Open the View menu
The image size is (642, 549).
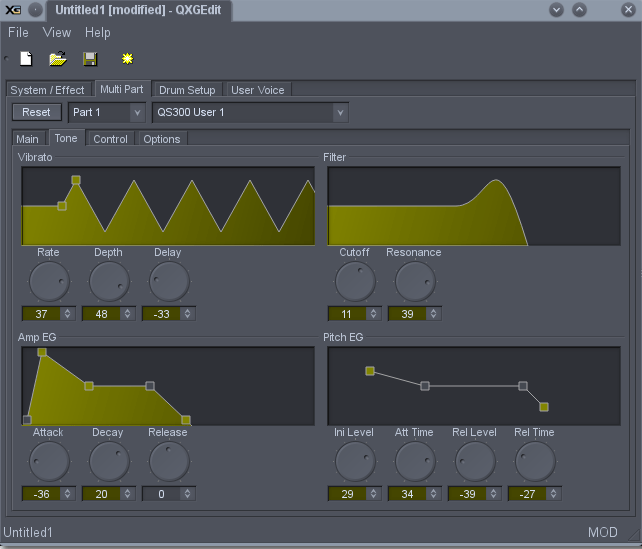point(57,33)
